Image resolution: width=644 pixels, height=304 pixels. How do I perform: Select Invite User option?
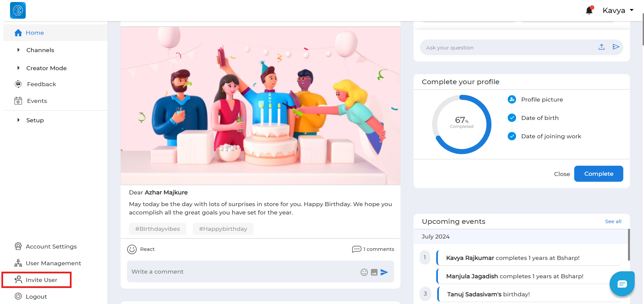coord(41,280)
